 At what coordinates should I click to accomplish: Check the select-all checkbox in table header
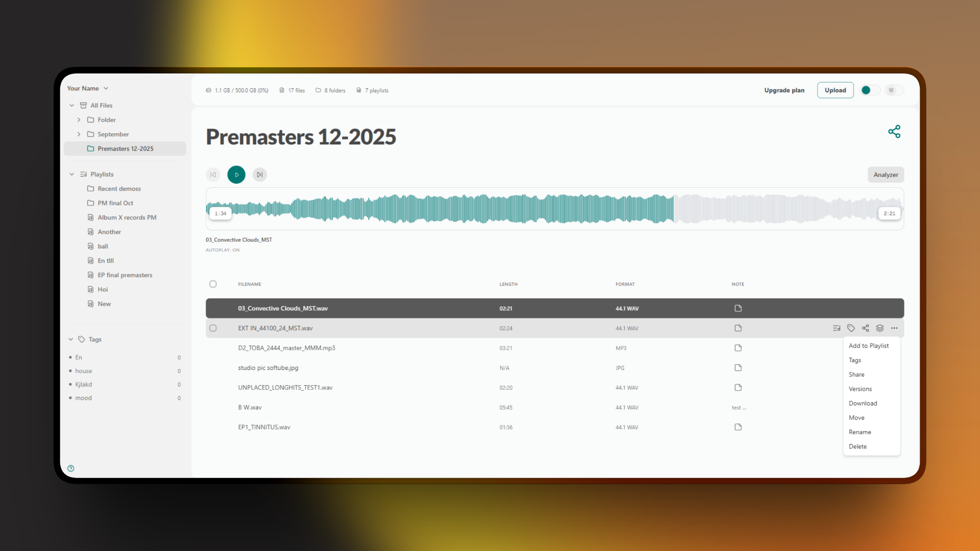[213, 284]
